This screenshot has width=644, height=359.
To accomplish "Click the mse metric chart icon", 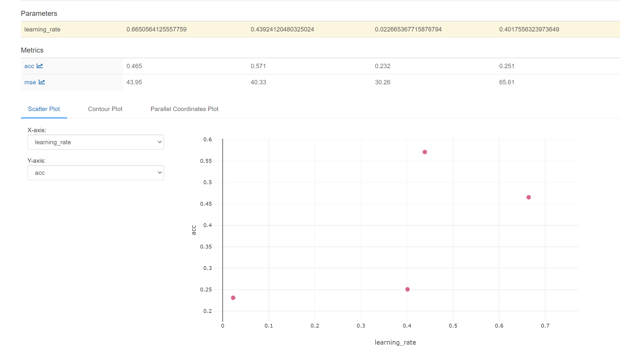I will (x=42, y=82).
